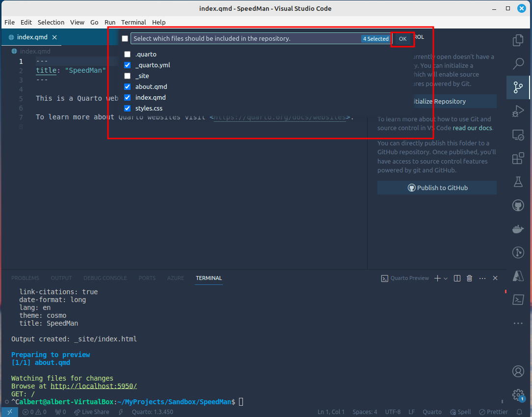
Task: Toggle the select-all files checkbox
Action: pos(125,39)
